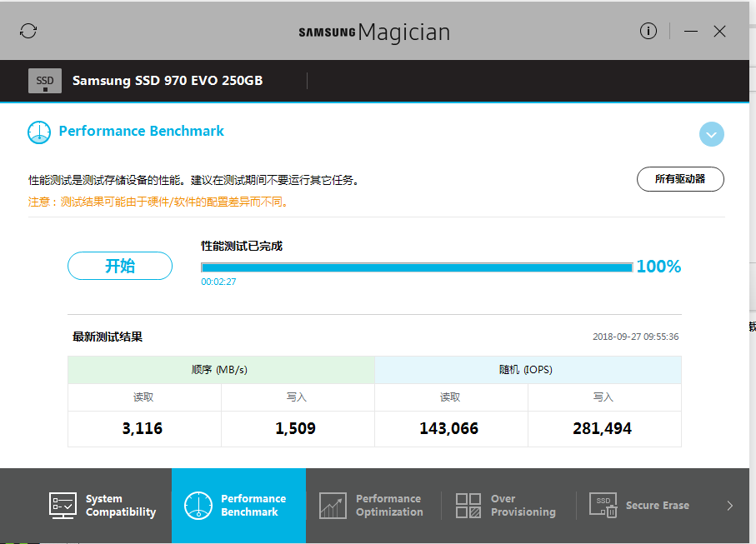The width and height of the screenshot is (756, 544).
Task: Click the 最新测试结果 heading
Action: click(x=108, y=337)
